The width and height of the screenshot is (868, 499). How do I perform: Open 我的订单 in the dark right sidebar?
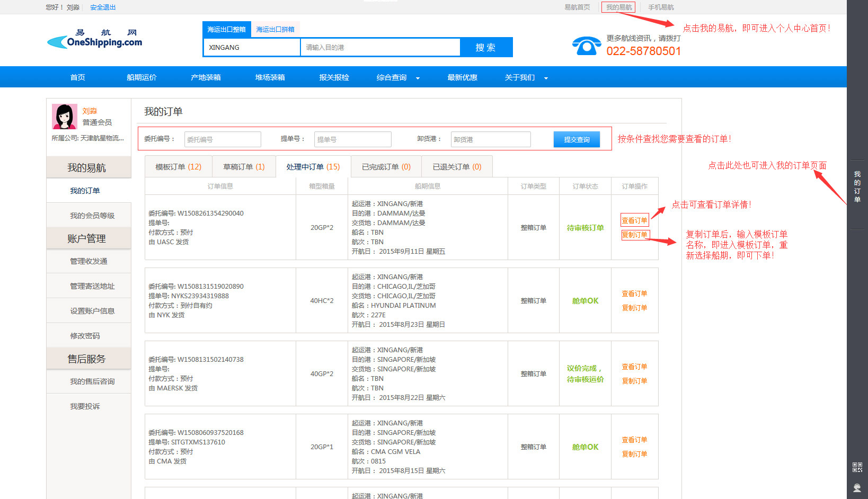[857, 186]
